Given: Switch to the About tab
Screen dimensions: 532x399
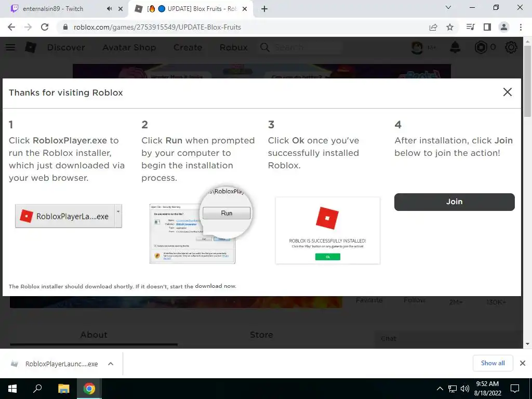Looking at the screenshot, I should click(94, 335).
